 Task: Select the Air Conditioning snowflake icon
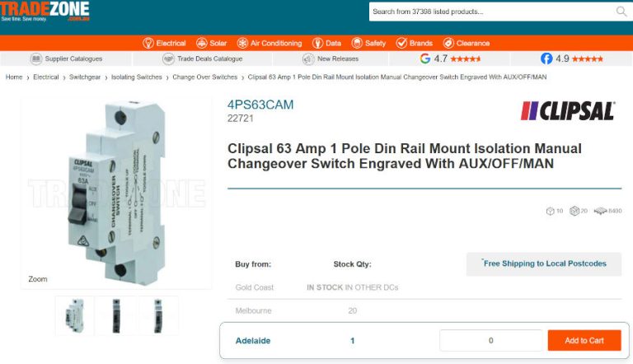[242, 43]
